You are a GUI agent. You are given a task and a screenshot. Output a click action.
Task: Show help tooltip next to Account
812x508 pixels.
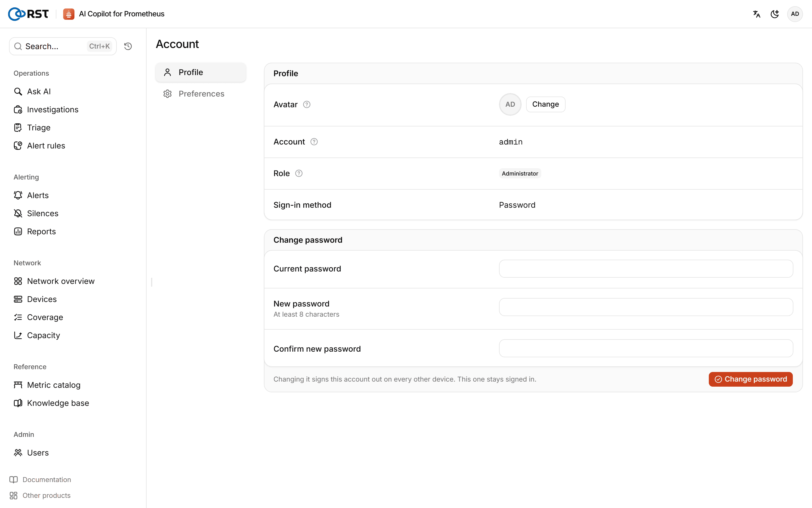314,142
